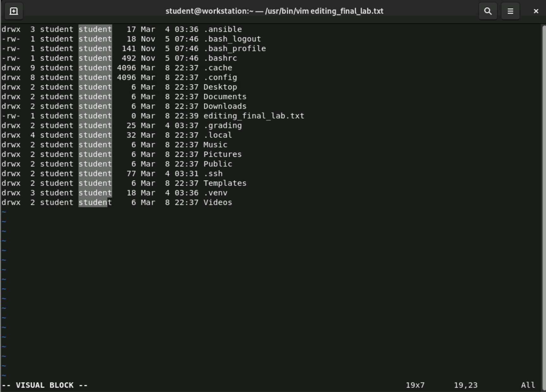Click the 141 size of .bash_profile

click(129, 49)
